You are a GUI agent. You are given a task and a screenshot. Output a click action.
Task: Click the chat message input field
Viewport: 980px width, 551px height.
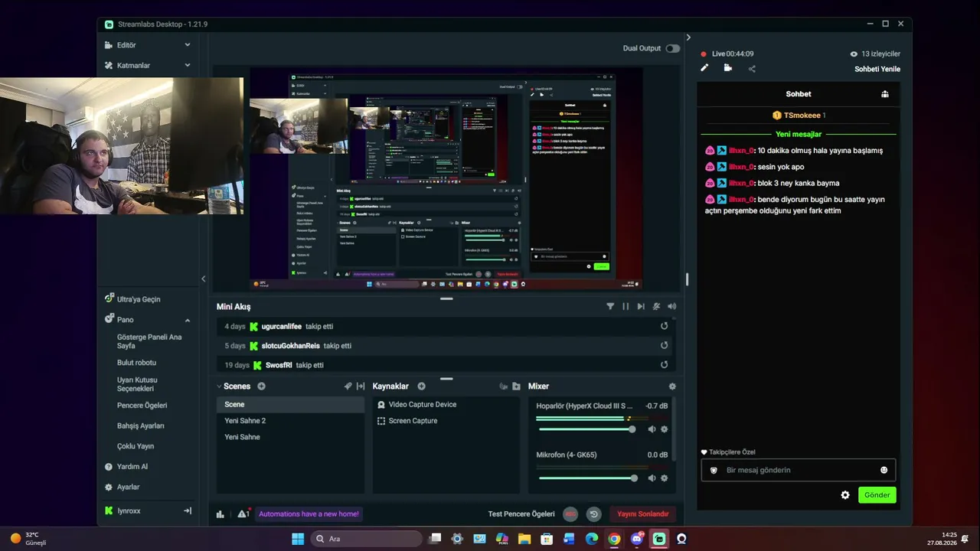click(x=798, y=470)
